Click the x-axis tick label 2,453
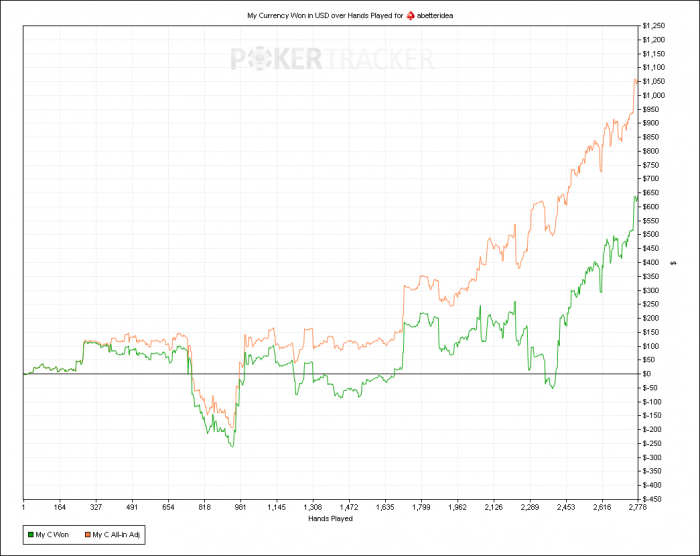This screenshot has width=700, height=556. coord(566,507)
